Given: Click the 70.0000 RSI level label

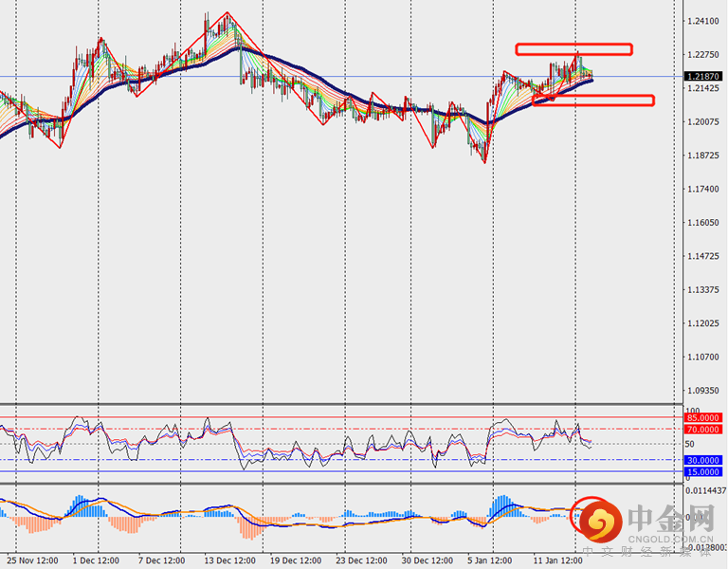Looking at the screenshot, I should 704,430.
